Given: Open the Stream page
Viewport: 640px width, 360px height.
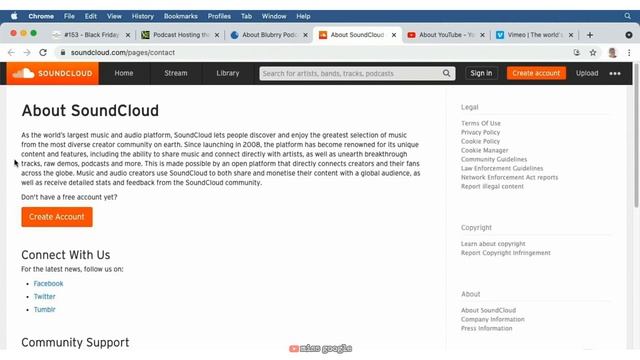Looking at the screenshot, I should [x=176, y=73].
